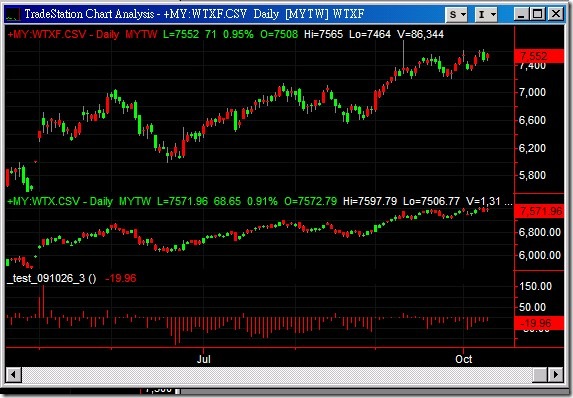Close the Chart Analysis window
Viewport: 573px width, 398px height.
[x=556, y=14]
